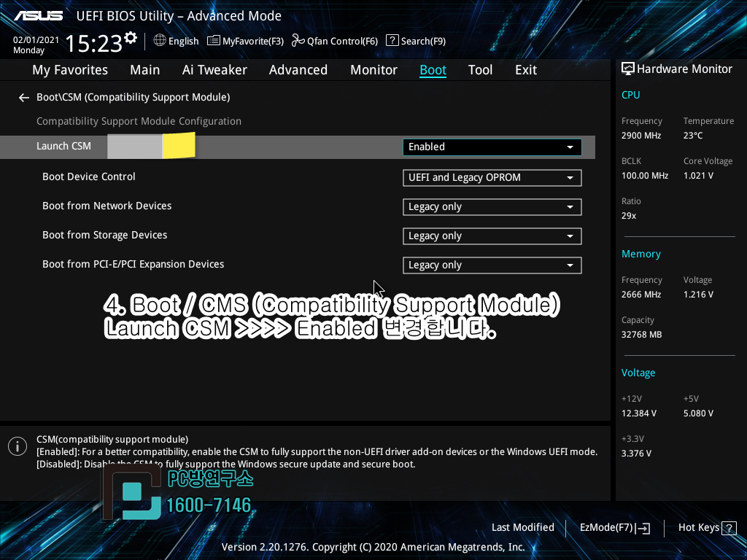The width and height of the screenshot is (747, 560).
Task: Select the Boot from Network Devices label
Action: (x=107, y=206)
